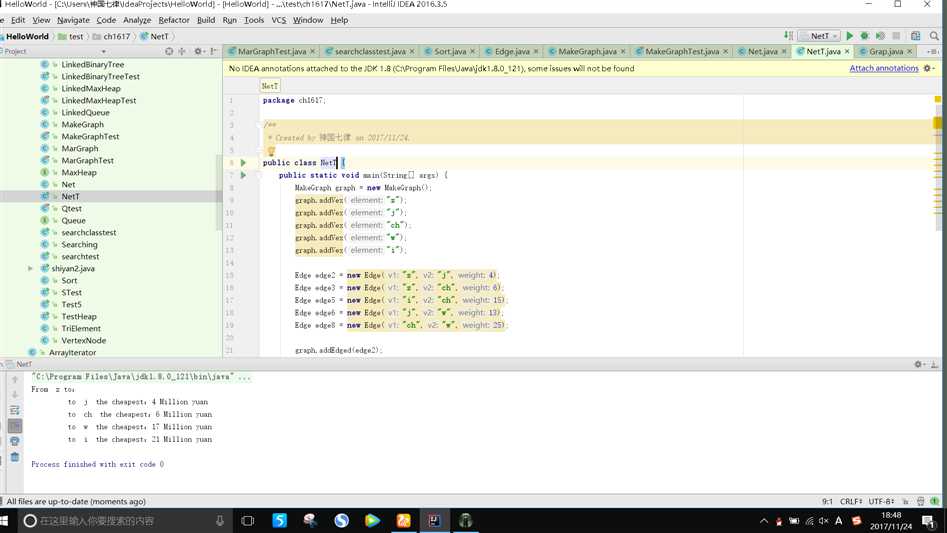
Task: Click Up the stack trace arrow in Run panel
Action: click(x=15, y=380)
